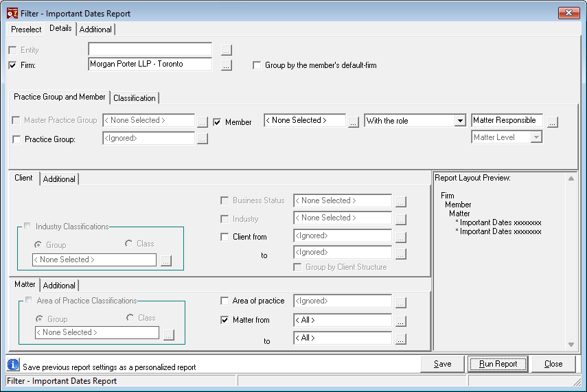587x392 pixels.
Task: Select Class radio under Area of Practice Classifications
Action: [130, 318]
